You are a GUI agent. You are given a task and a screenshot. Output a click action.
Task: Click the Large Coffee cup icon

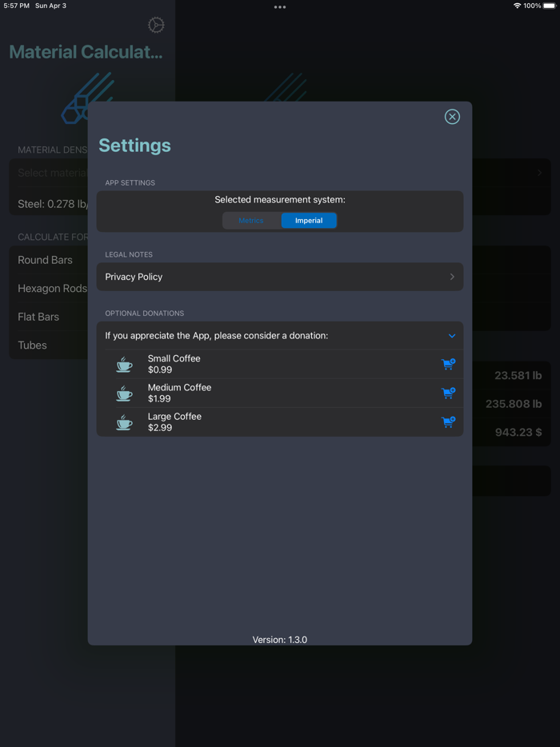point(124,422)
